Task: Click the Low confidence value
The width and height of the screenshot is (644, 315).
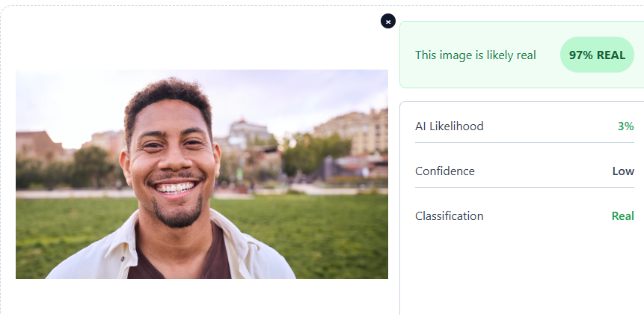Action: click(623, 171)
